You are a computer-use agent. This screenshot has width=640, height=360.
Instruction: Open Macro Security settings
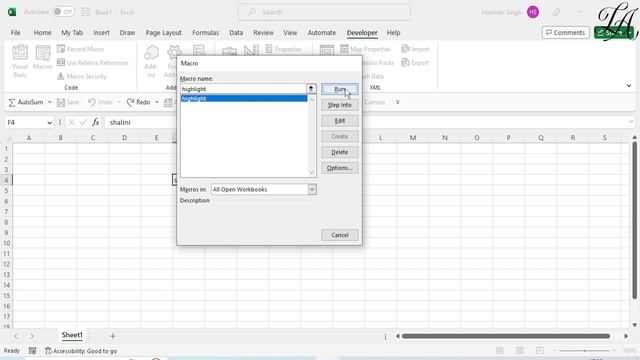82,76
